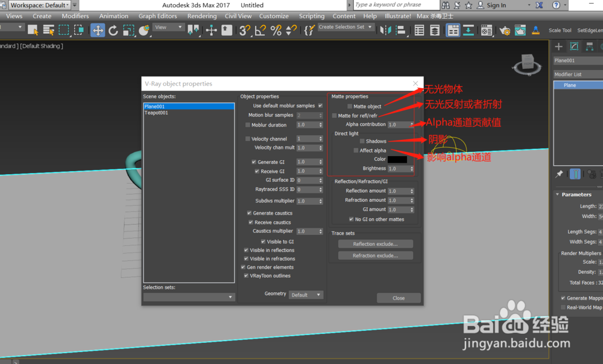This screenshot has width=603, height=364.
Task: Click the Close button in dialog
Action: [399, 298]
